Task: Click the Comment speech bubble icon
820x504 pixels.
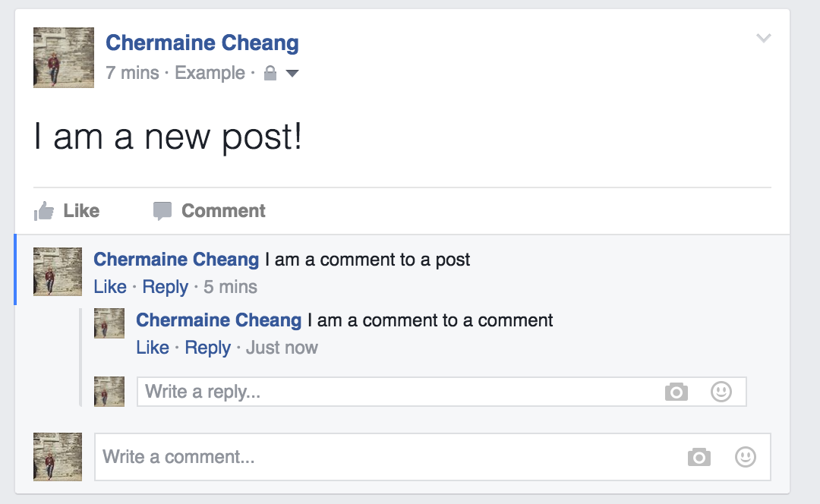Action: 162,211
